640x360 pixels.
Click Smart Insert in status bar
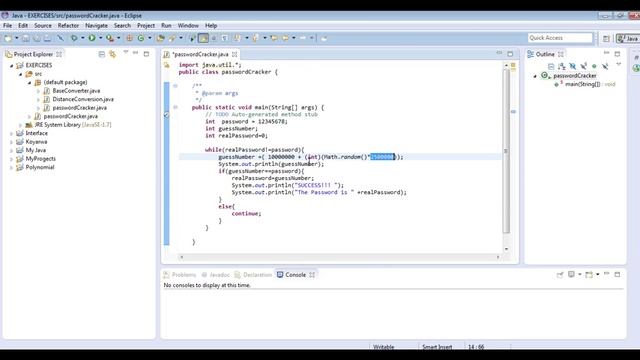[x=437, y=347]
